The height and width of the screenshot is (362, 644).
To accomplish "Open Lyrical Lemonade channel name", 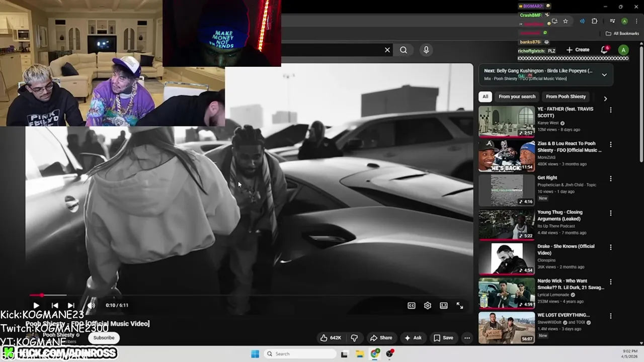I will 553,295.
